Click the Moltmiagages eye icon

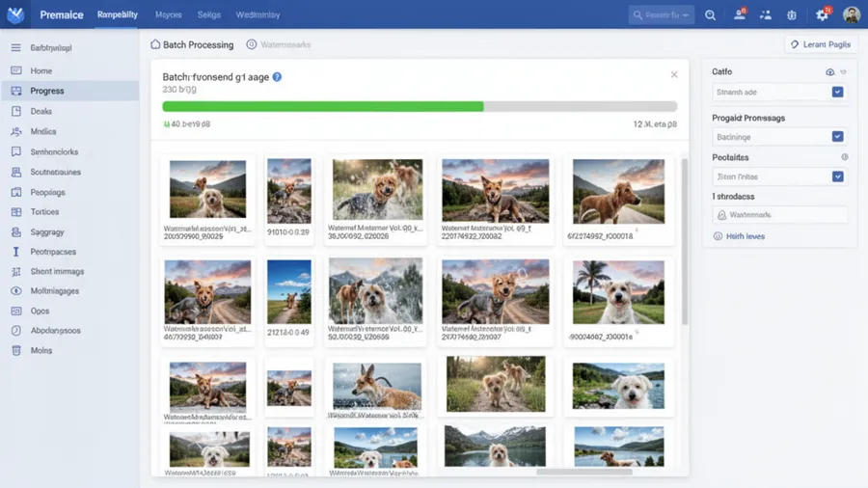coord(16,291)
